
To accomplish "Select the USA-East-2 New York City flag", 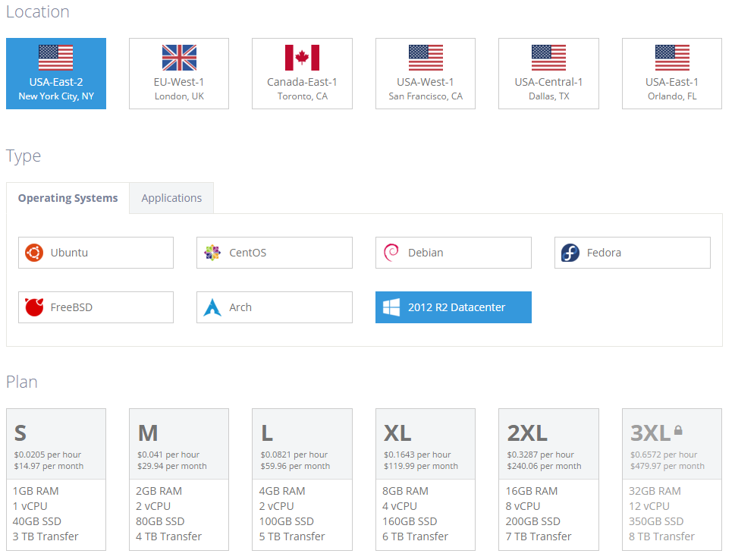I will [56, 57].
